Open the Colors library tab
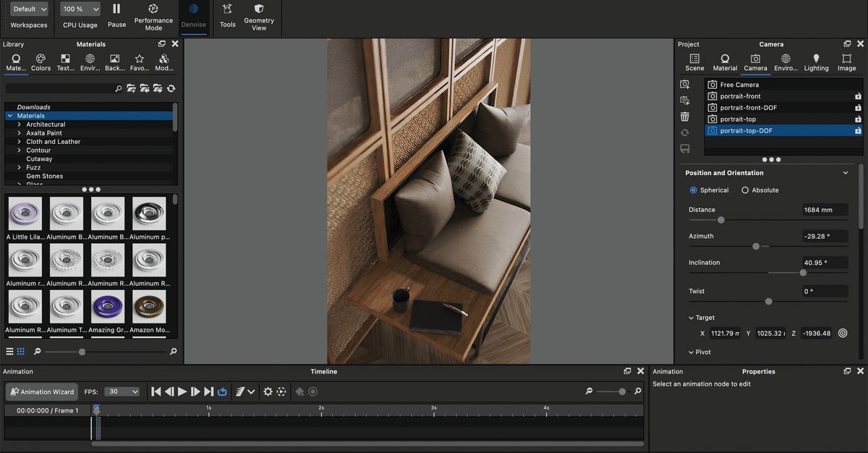 [41, 62]
